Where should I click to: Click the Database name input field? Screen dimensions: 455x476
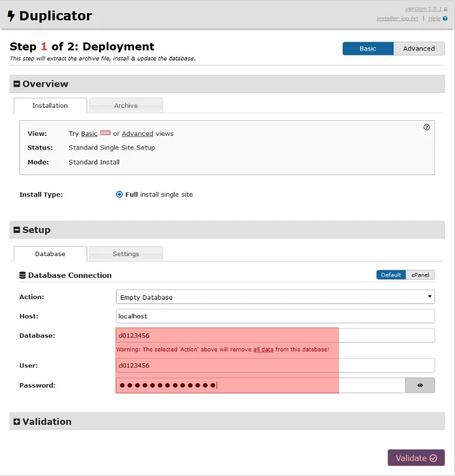click(275, 335)
